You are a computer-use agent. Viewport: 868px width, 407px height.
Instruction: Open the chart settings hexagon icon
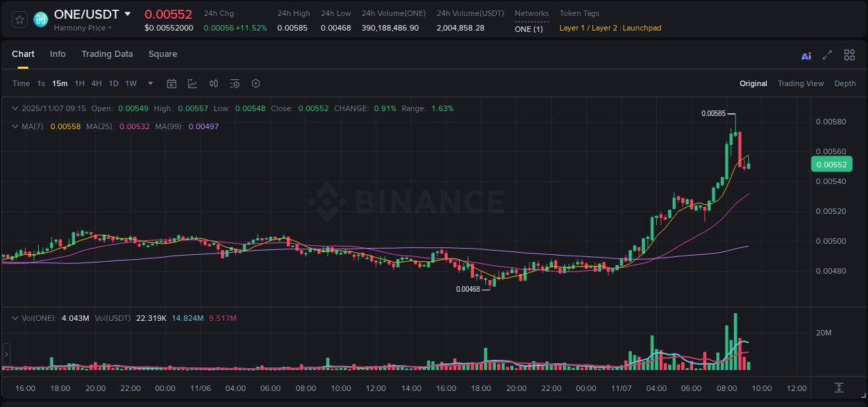click(x=256, y=83)
